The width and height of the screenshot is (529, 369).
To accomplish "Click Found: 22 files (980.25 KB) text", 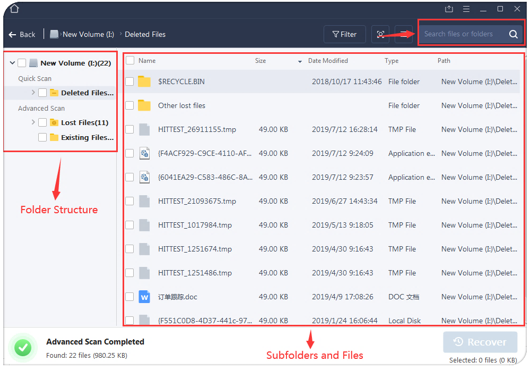I will pyautogui.click(x=87, y=356).
